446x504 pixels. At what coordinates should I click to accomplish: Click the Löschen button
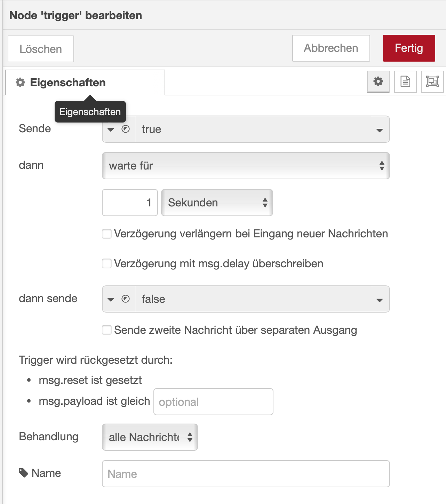41,49
